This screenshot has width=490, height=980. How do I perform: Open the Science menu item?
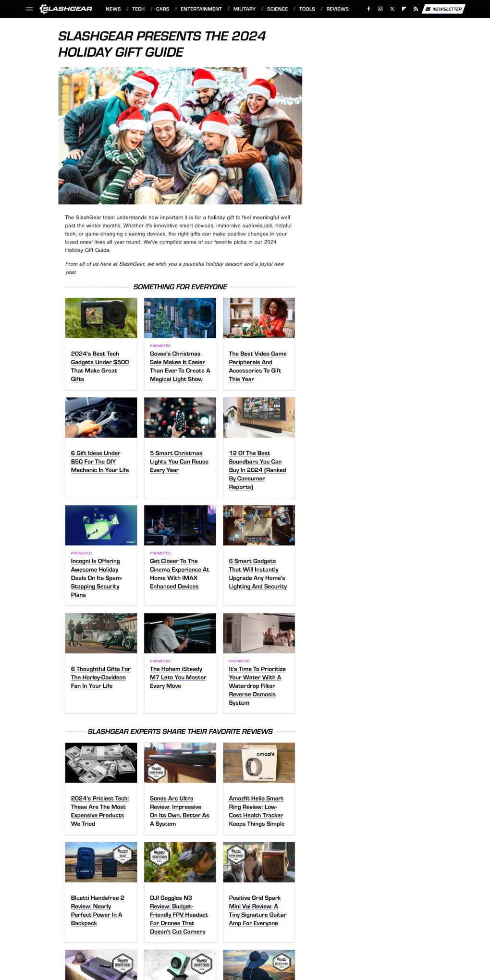tap(278, 9)
